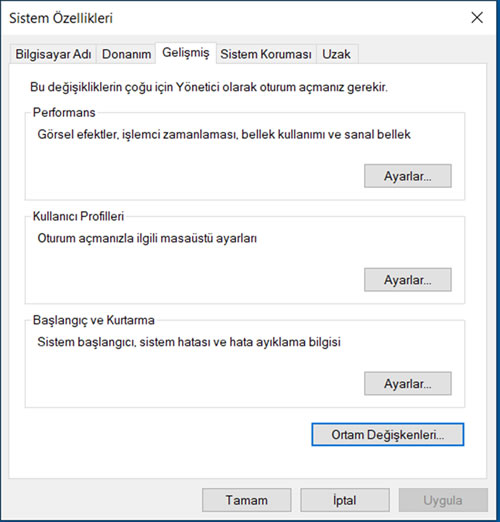Image resolution: width=500 pixels, height=522 pixels.
Task: Close the Sistem Özellikleri window
Action: coord(477,18)
